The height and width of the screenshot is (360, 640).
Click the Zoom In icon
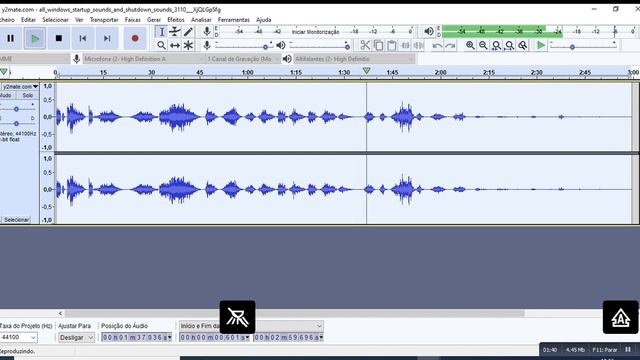pos(470,45)
